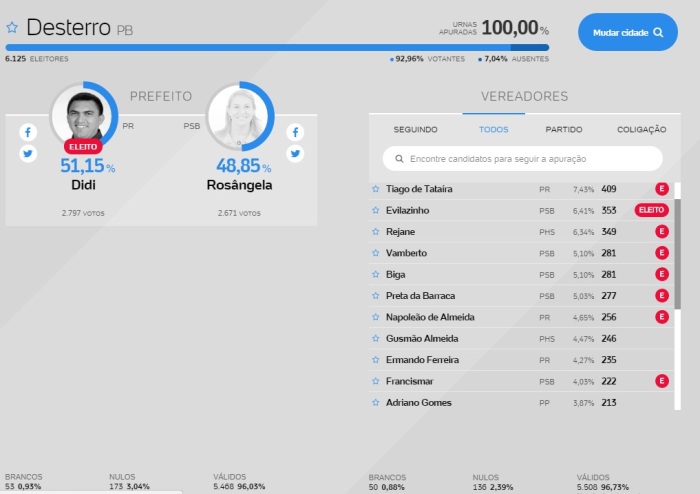700x494 pixels.
Task: Share Didi on Facebook
Action: [x=28, y=132]
